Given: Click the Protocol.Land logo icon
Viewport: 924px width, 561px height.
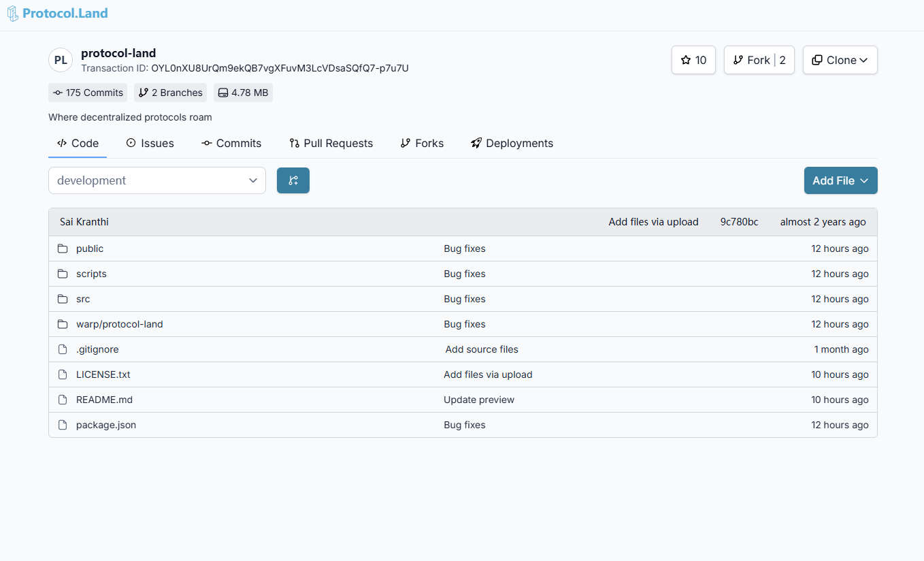Looking at the screenshot, I should tap(13, 14).
